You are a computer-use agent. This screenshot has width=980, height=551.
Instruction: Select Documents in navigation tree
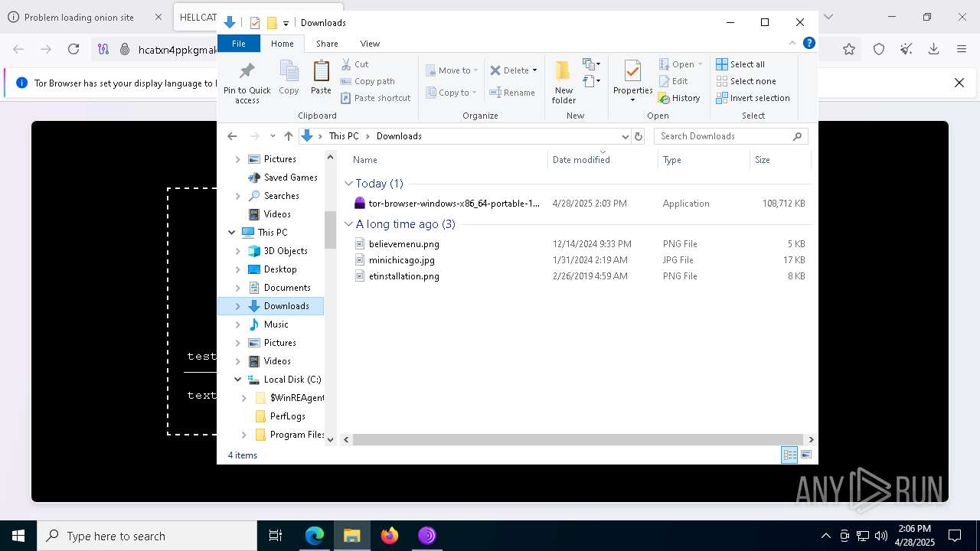(287, 288)
